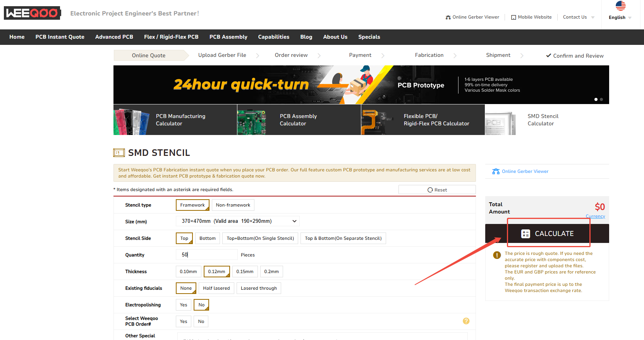
Task: Open the PCB Assembly Calculator board image
Action: coord(252,120)
